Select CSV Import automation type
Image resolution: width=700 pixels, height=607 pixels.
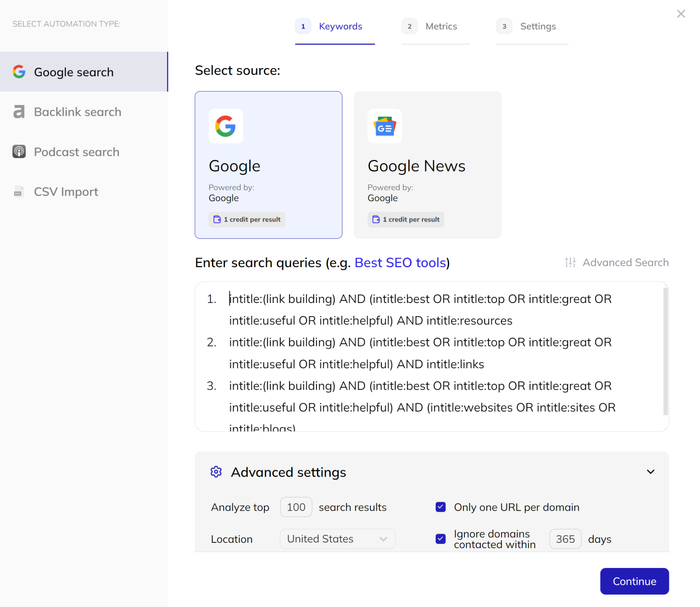click(x=84, y=192)
